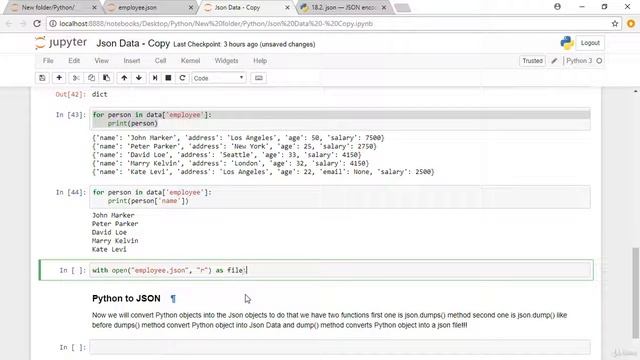Rename notebook by clicking Json Data - Copy title
This screenshot has width=640, height=360.
(133, 43)
